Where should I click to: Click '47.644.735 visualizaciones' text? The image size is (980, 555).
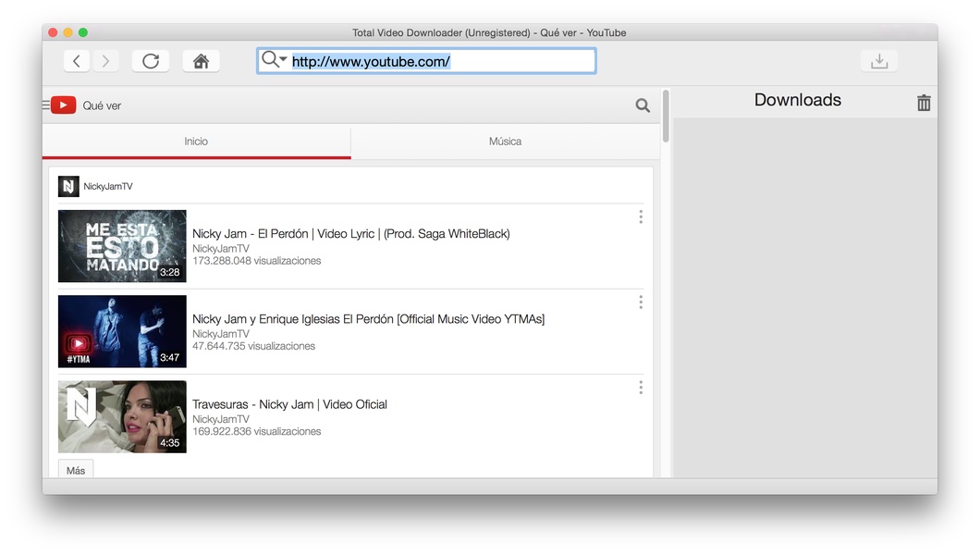[x=253, y=346]
